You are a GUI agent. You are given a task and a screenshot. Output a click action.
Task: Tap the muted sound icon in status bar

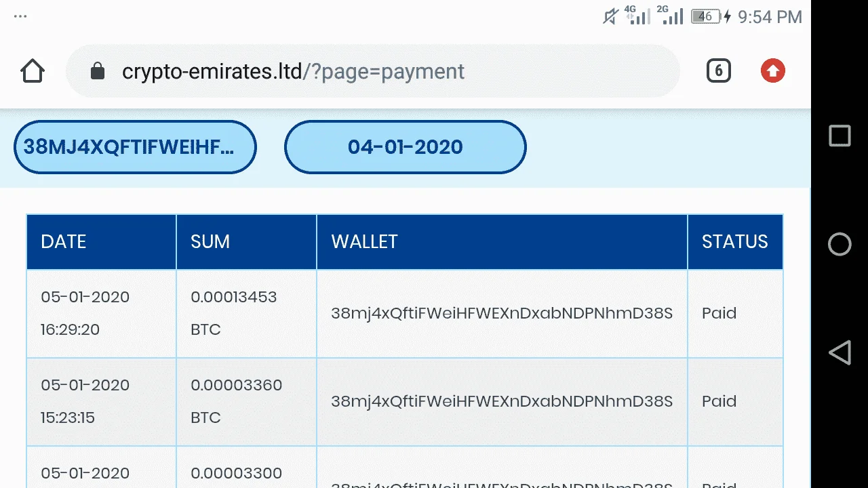coord(610,16)
